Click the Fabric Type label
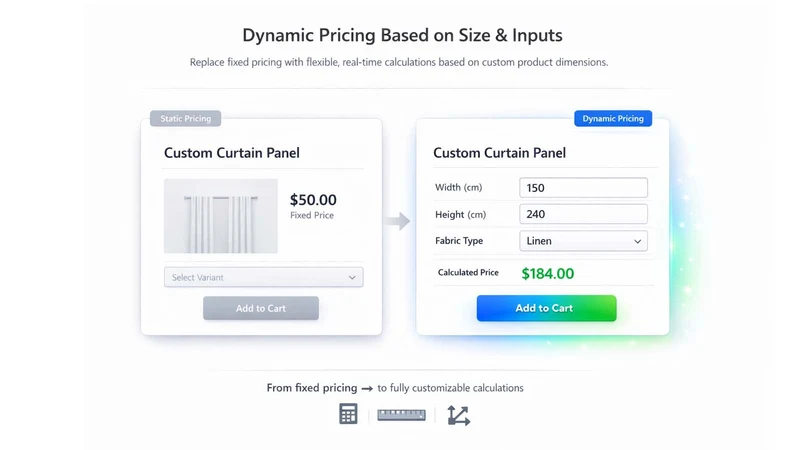800x450 pixels. 459,241
